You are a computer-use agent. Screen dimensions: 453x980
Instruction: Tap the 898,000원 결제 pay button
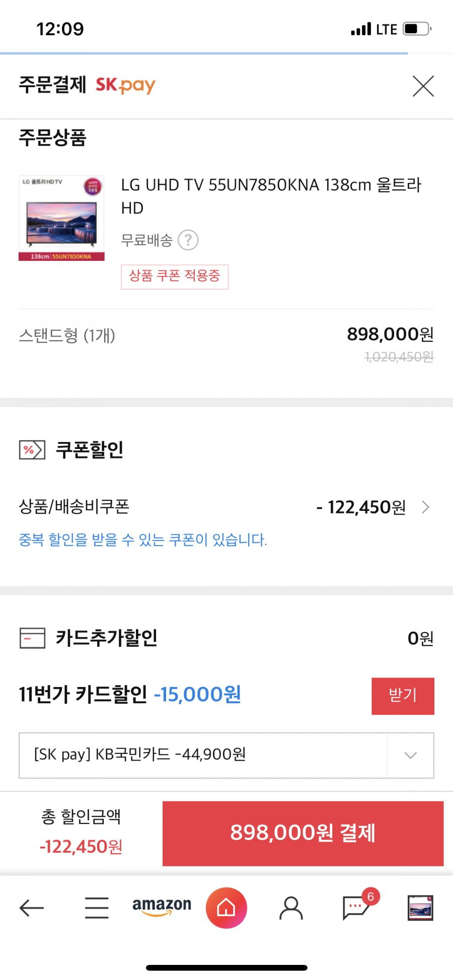pyautogui.click(x=303, y=834)
